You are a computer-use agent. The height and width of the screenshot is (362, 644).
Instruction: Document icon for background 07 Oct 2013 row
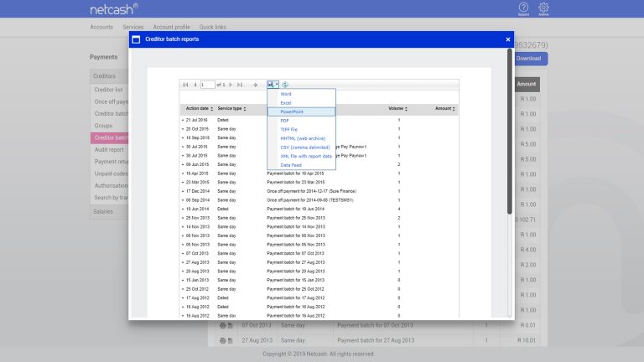point(230,325)
